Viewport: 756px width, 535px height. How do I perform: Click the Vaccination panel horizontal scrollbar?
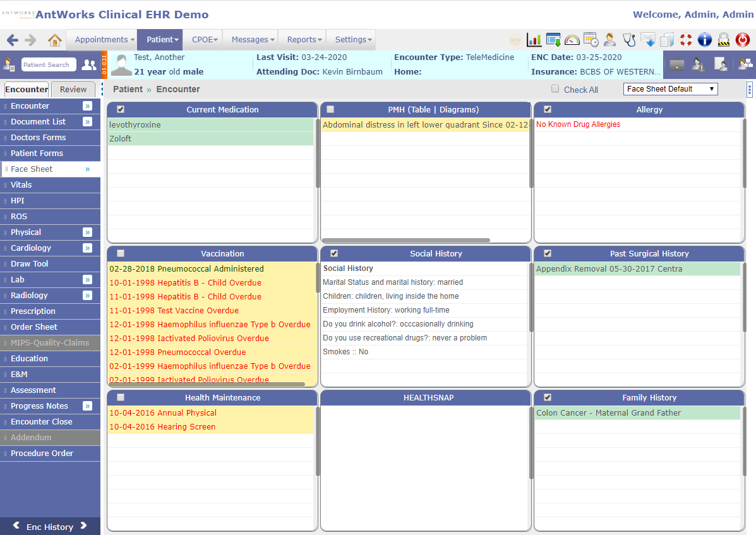pos(207,384)
